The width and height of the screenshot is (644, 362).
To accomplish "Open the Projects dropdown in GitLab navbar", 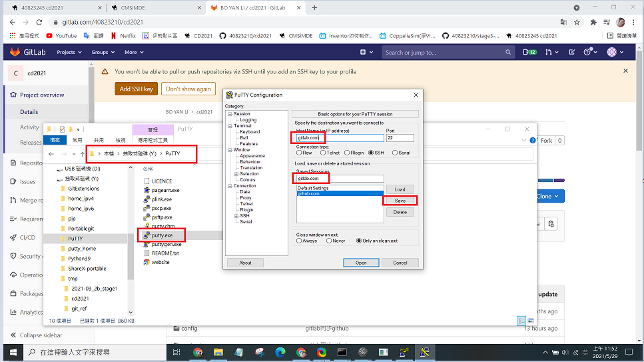I will pyautogui.click(x=69, y=52).
